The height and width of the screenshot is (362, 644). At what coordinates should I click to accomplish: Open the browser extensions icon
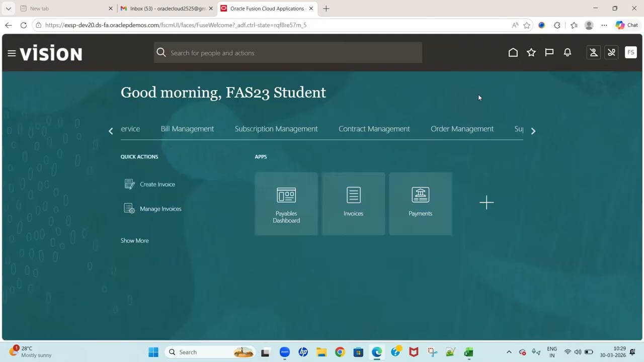point(557,25)
